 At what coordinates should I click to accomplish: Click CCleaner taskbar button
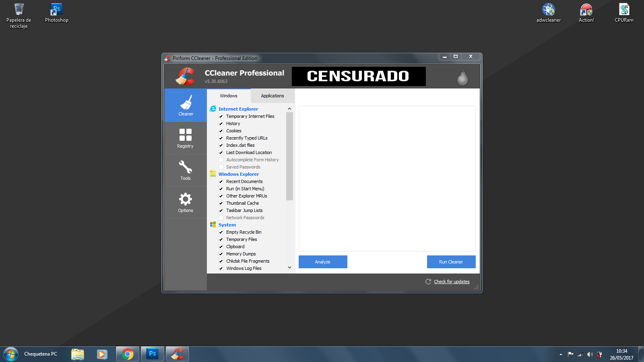pos(178,354)
